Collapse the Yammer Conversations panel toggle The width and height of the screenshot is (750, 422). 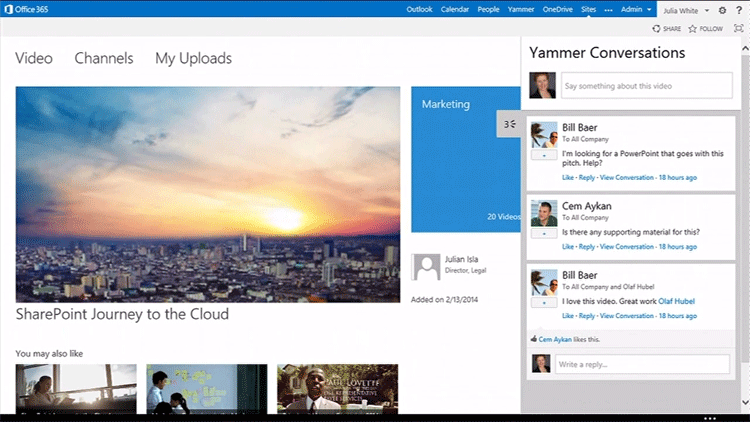click(x=509, y=124)
